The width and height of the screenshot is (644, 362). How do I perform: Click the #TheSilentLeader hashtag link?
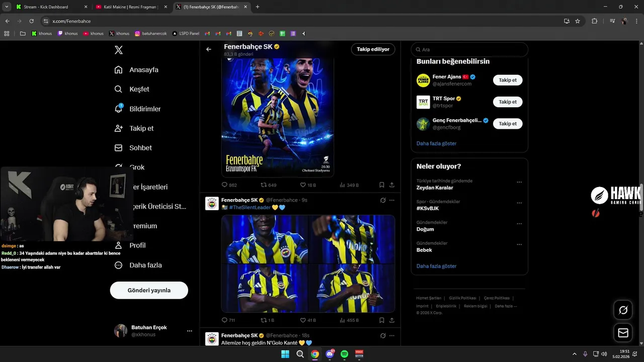(250, 207)
